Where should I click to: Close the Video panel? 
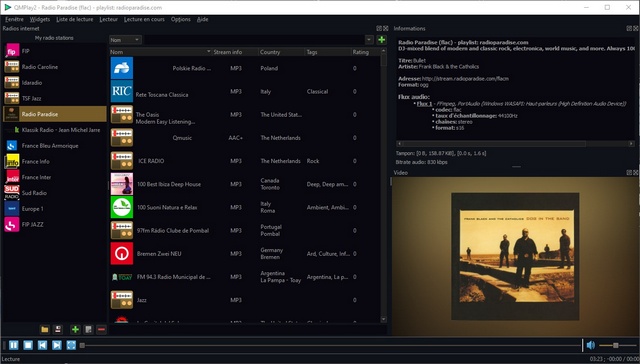(636, 173)
